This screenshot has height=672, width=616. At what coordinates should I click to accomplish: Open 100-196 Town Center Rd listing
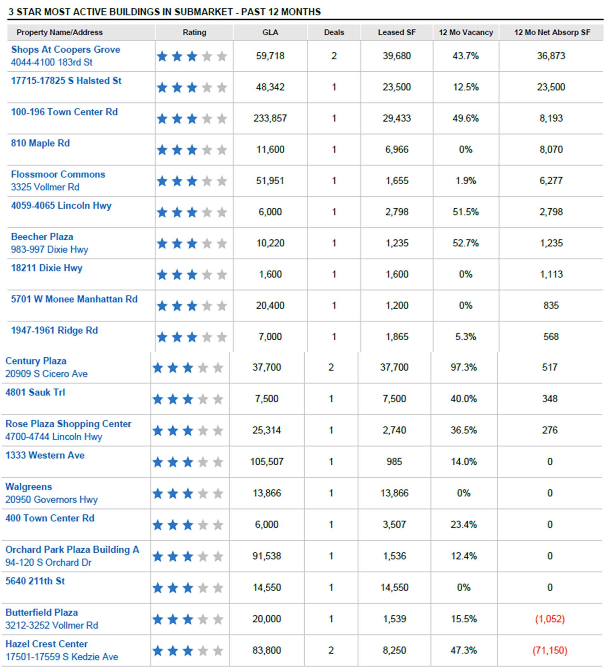click(x=64, y=112)
